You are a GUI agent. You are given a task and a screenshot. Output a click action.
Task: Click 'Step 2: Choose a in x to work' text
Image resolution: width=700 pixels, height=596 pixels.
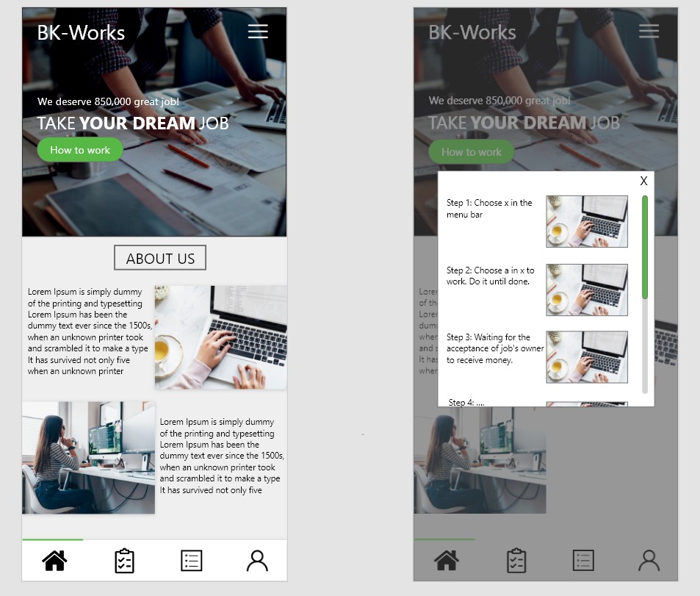(x=490, y=276)
